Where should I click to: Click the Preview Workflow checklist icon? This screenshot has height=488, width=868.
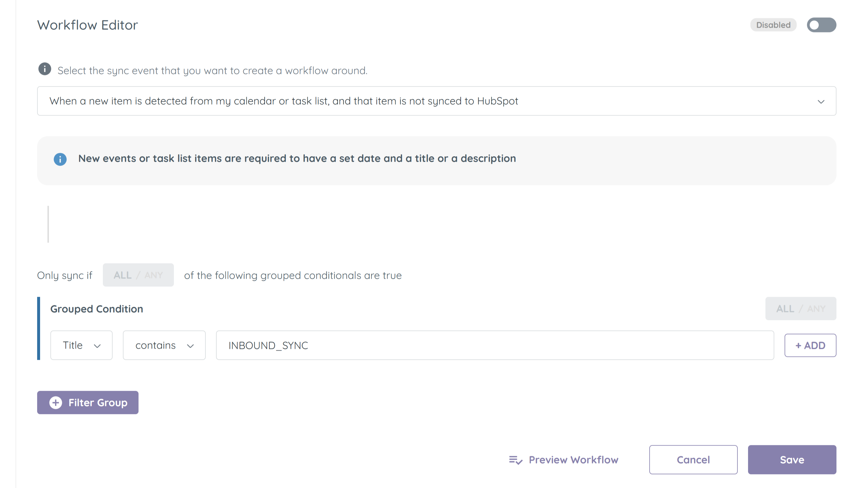(515, 460)
